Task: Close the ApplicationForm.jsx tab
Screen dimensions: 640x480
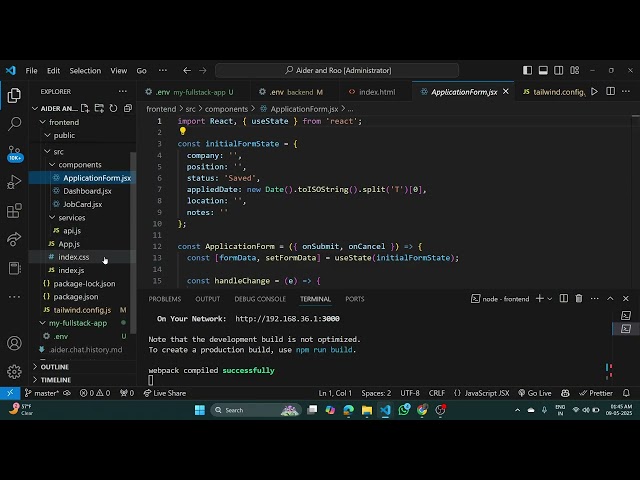Action: coord(506,91)
